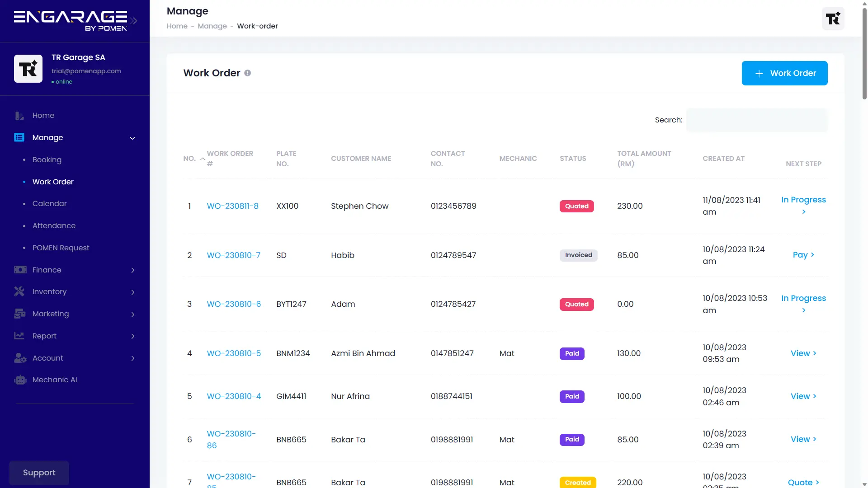Click the info icon beside Work Order title

point(248,73)
